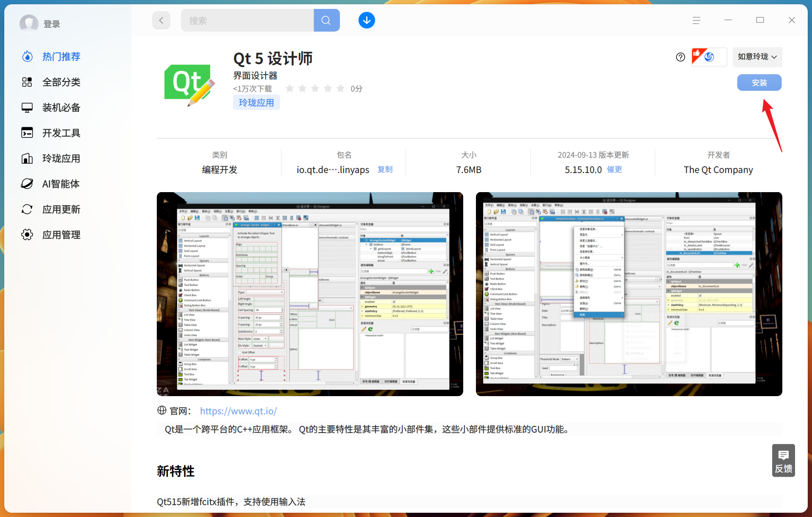Open 应用更新 page
The width and height of the screenshot is (812, 517).
click(x=61, y=209)
